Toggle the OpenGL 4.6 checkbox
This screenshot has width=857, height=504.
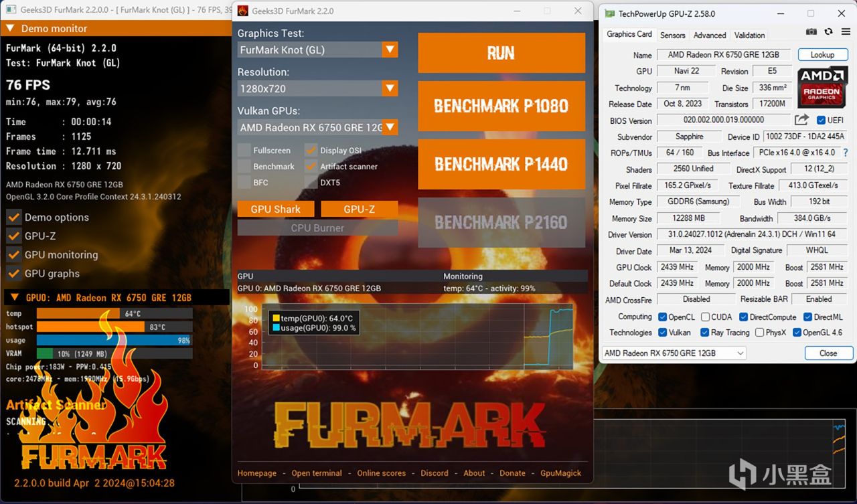[797, 333]
